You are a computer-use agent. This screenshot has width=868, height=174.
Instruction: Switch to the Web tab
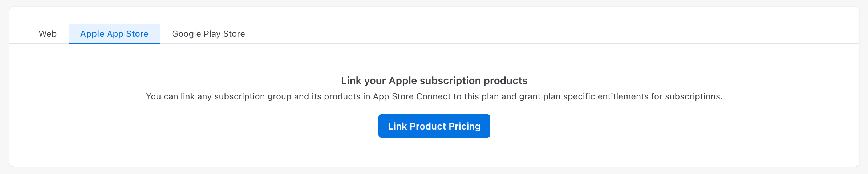[48, 34]
